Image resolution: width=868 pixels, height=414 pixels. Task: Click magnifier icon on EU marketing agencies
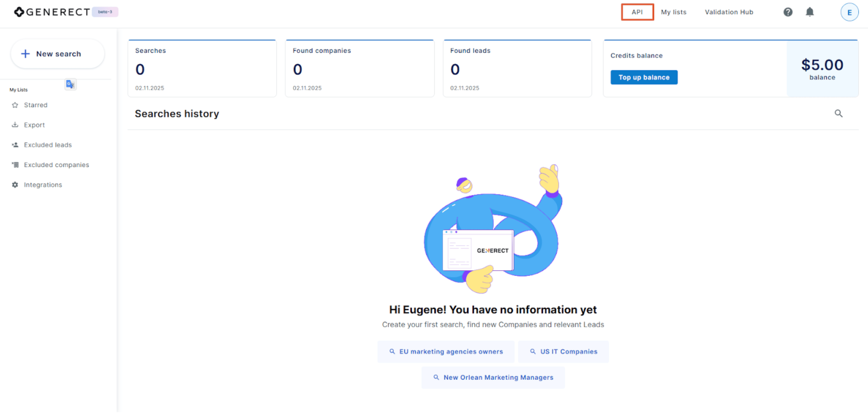coord(392,352)
